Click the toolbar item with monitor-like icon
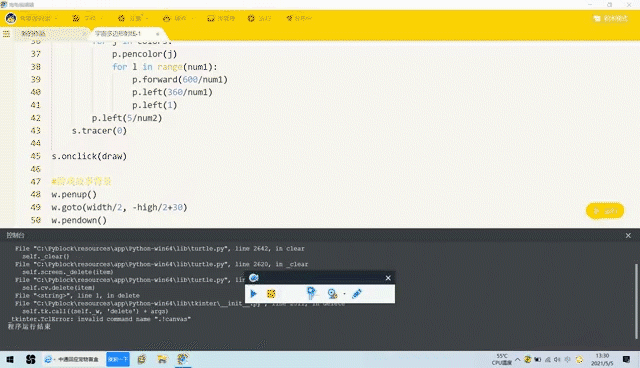The height and width of the screenshot is (368, 640). click(221, 18)
